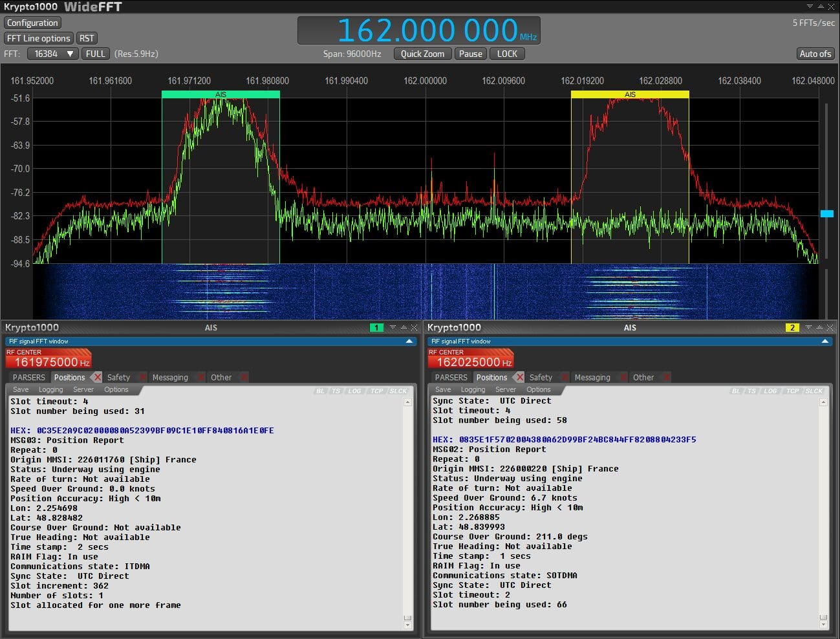Toggle TCP option in left AIS panel
Viewport: 840px width, 639px height.
pos(376,391)
